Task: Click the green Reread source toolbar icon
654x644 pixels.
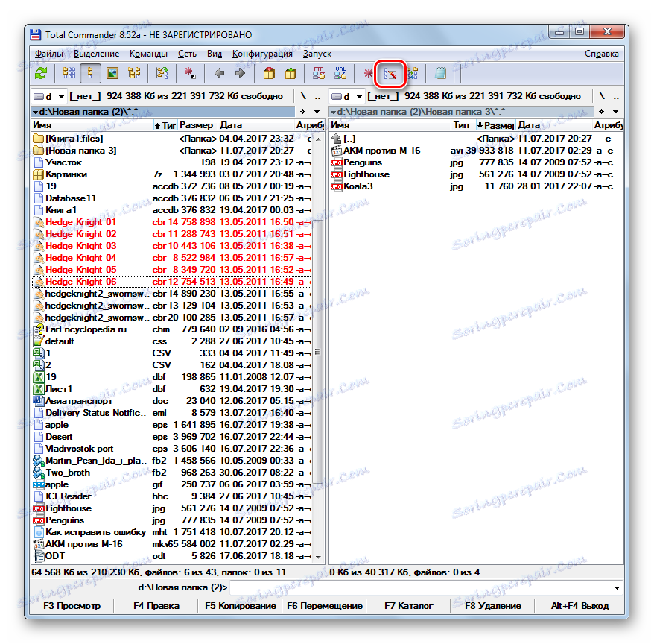Action: [x=41, y=74]
